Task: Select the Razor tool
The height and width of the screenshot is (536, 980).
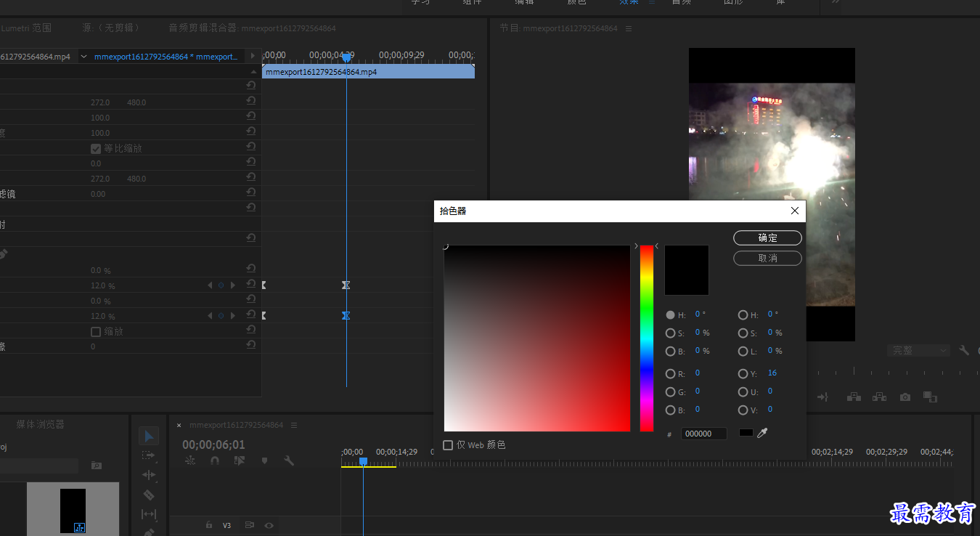Action: pos(149,495)
